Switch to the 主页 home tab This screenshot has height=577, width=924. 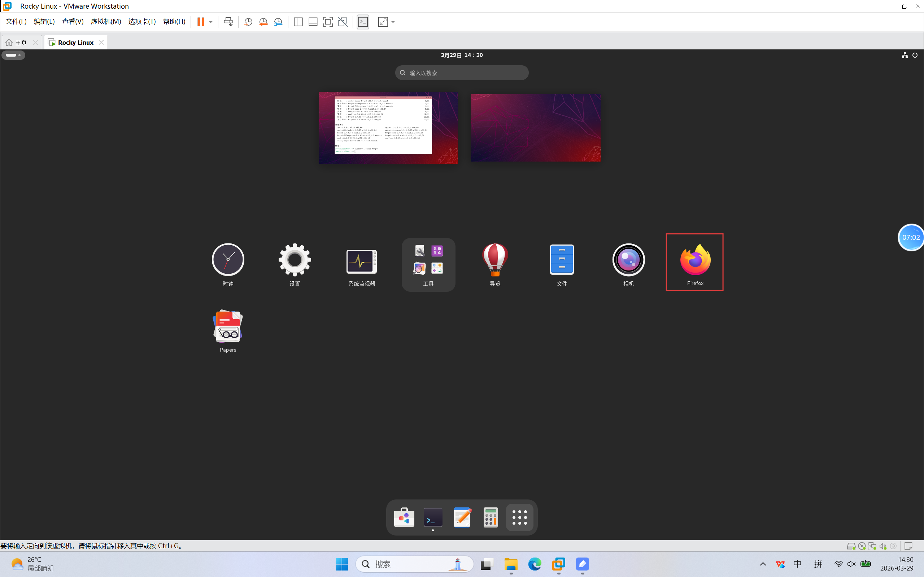point(17,42)
